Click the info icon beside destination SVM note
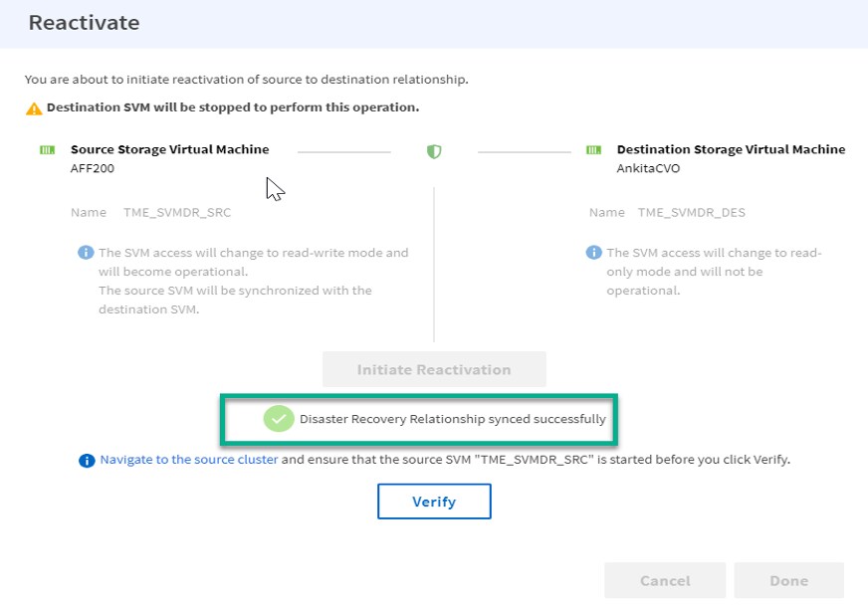 point(593,253)
